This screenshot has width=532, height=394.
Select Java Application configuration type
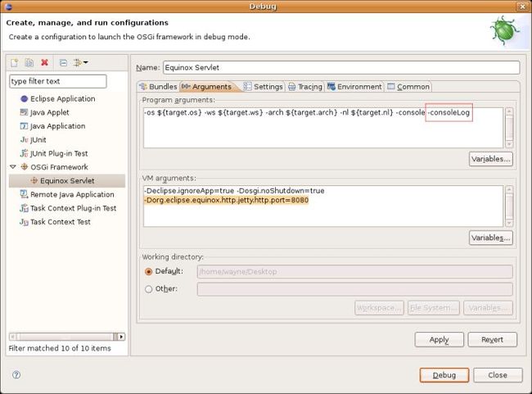(x=57, y=126)
